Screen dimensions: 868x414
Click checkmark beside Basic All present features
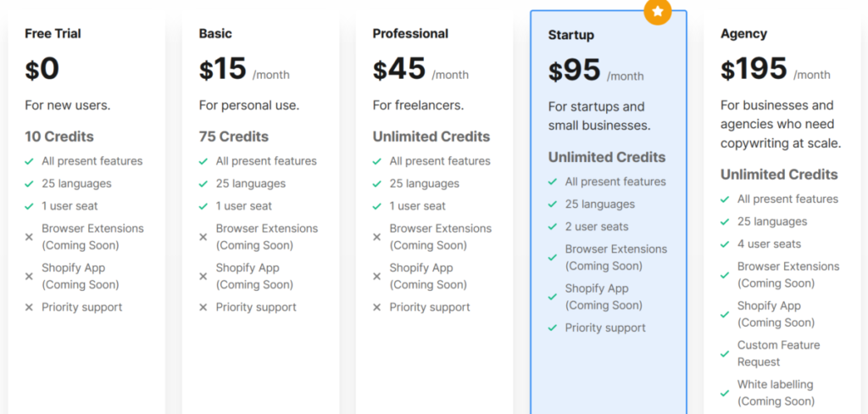(x=203, y=161)
